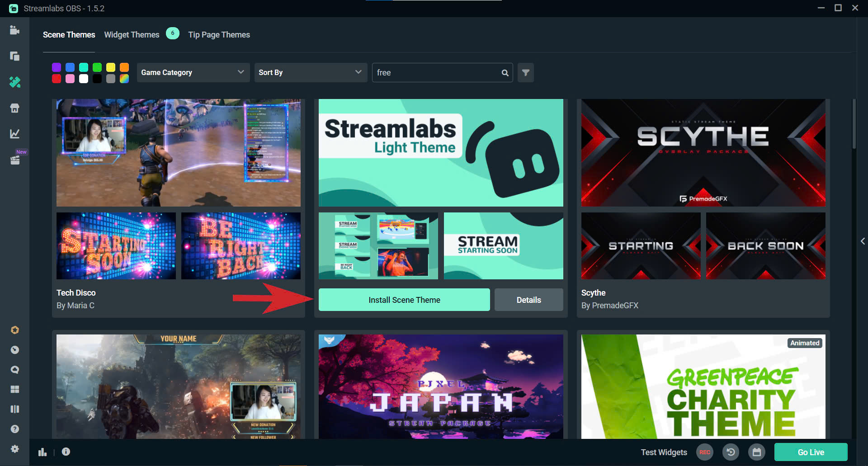Open the settings gear icon
The image size is (868, 466).
click(x=15, y=449)
